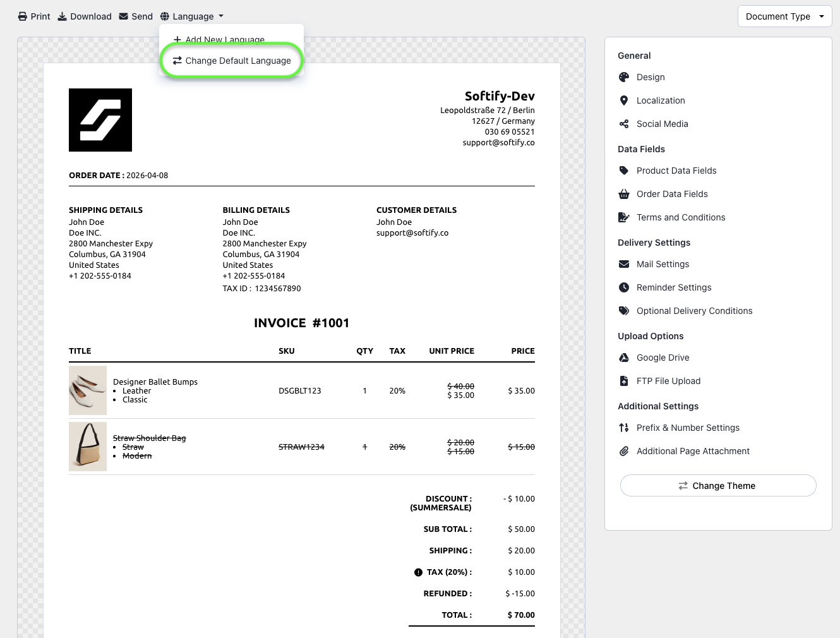Open Prefix & Number Settings
The width and height of the screenshot is (840, 638).
click(688, 428)
